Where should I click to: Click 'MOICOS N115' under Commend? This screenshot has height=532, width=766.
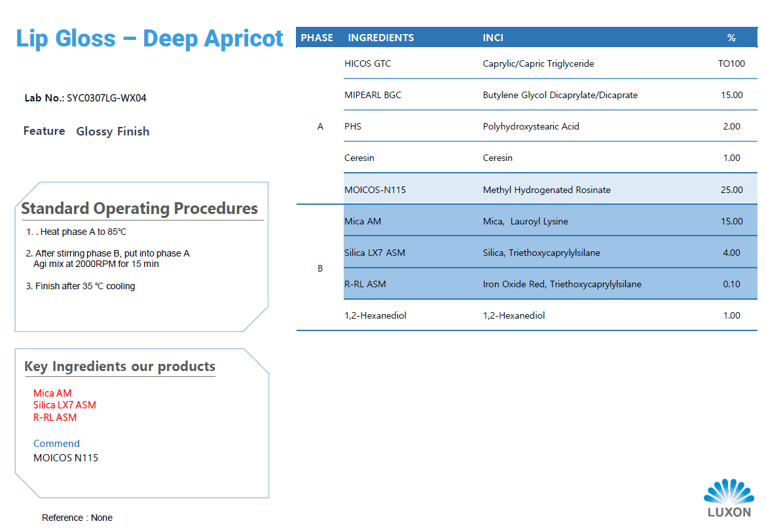[65, 458]
